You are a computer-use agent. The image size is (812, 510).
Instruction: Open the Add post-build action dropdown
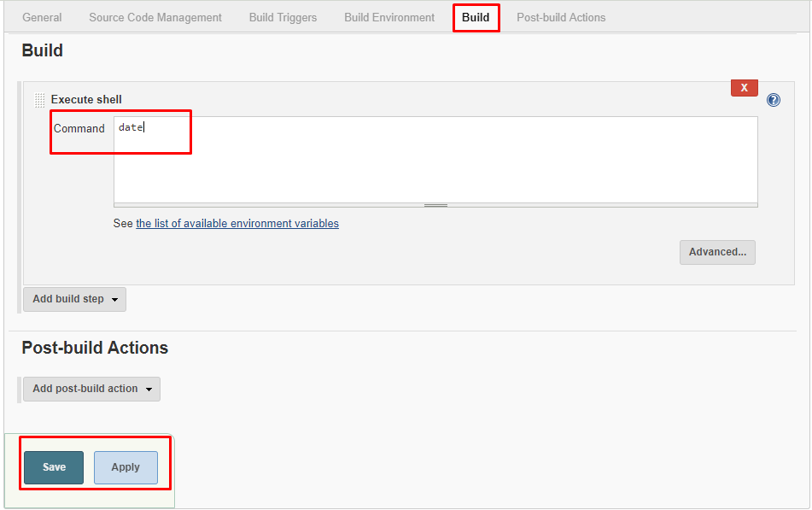(x=91, y=389)
